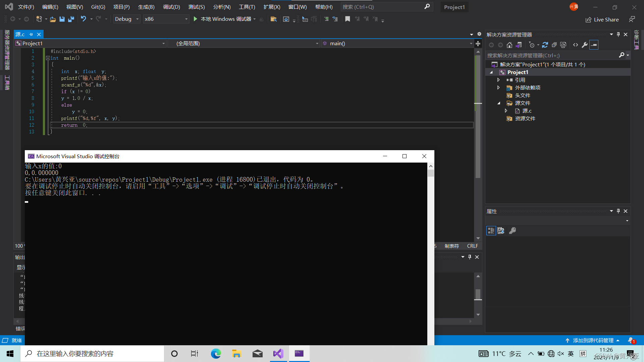The height and width of the screenshot is (362, 644).
Task: Open the 编辑(E) menu
Action: pos(50,7)
